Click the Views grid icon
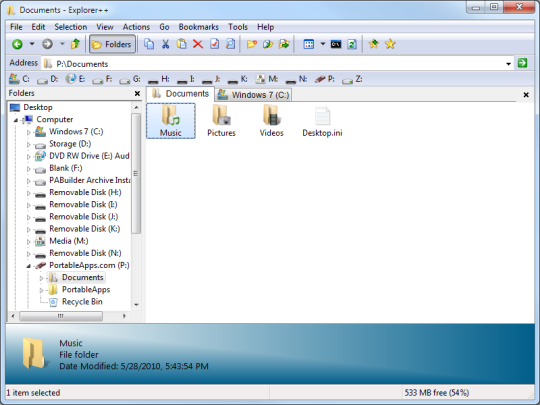540x405 pixels. click(x=309, y=44)
